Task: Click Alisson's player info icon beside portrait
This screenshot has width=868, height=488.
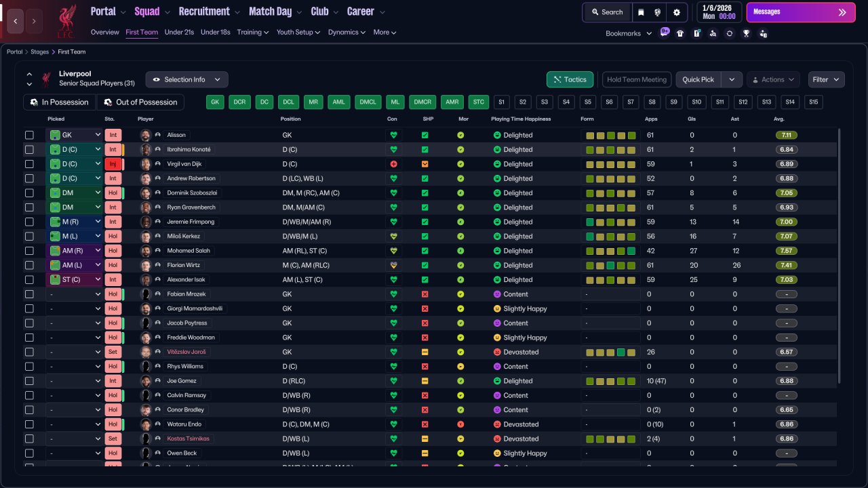Action: 158,135
